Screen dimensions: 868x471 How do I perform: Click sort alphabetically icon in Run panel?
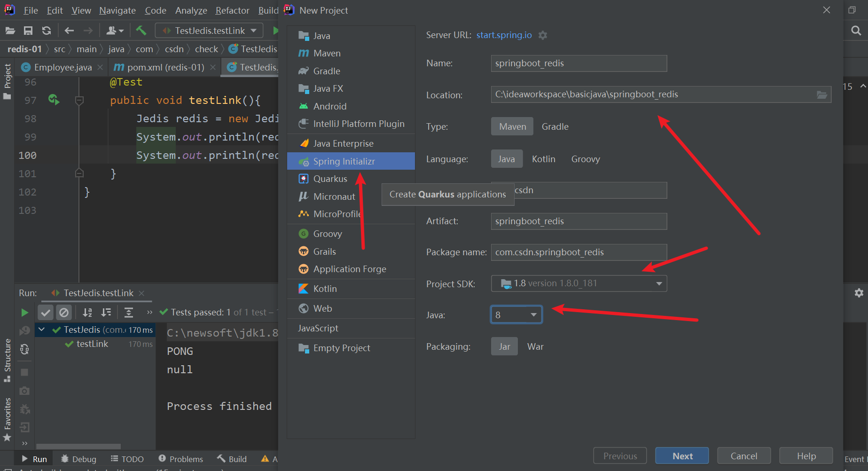click(87, 313)
